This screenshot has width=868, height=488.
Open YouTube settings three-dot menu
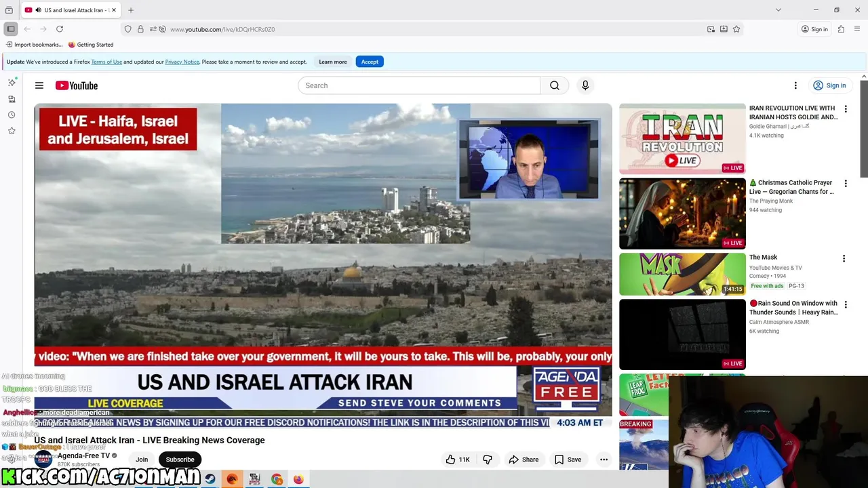795,85
